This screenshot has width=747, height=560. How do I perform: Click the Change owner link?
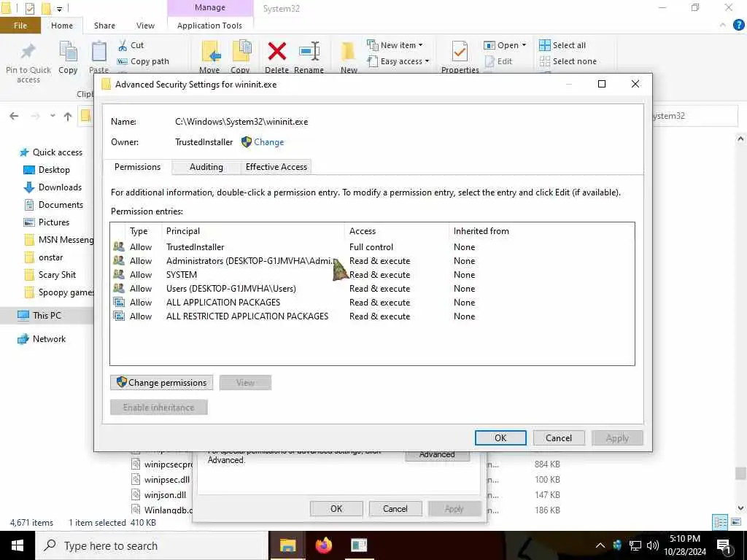point(268,142)
